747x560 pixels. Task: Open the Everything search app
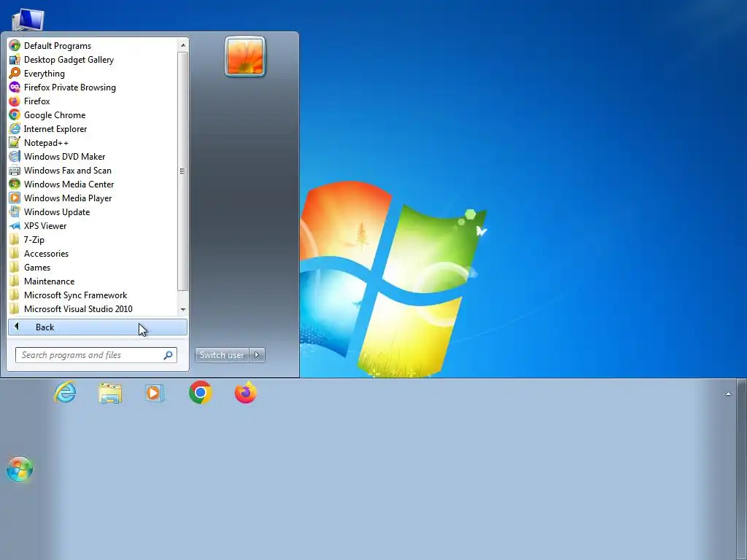[92, 74]
